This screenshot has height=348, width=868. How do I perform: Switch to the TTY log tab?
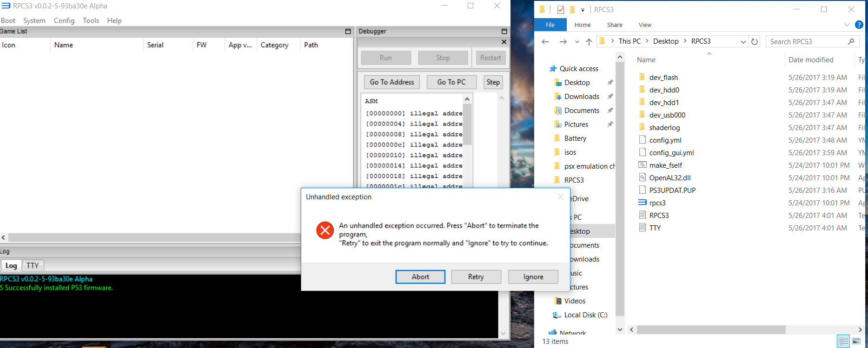[x=33, y=265]
